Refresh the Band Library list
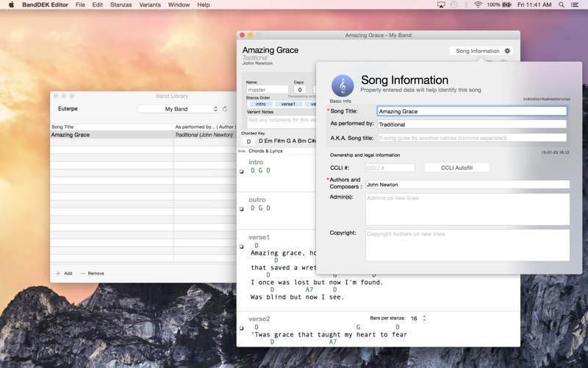Screen dimensions: 588x368 225,109
